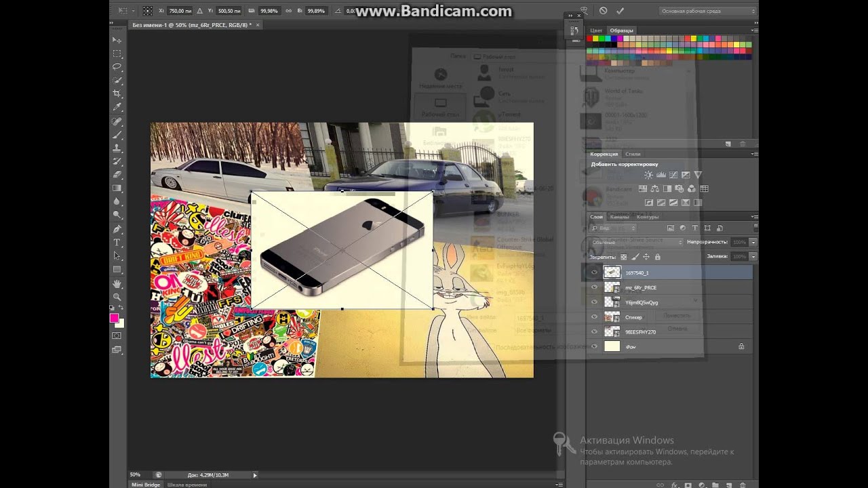Screen dimensions: 868x488
Task: Toggle the lock all button
Action: pyautogui.click(x=656, y=257)
